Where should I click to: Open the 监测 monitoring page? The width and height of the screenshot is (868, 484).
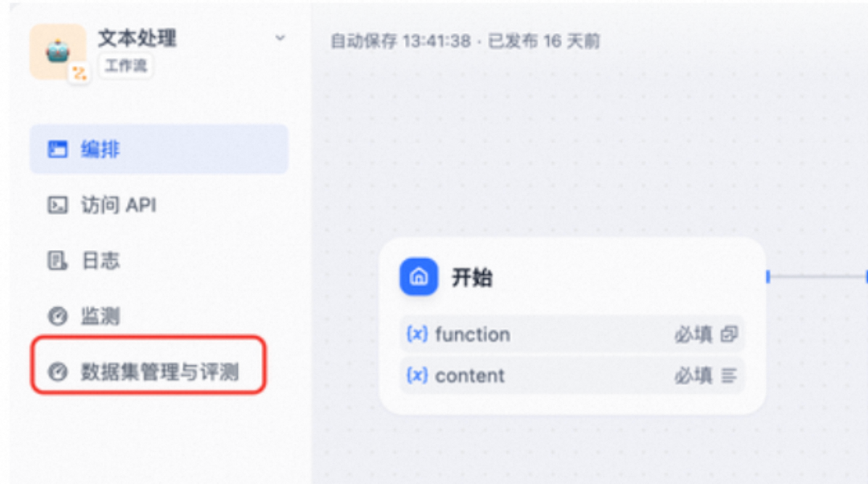159,316
